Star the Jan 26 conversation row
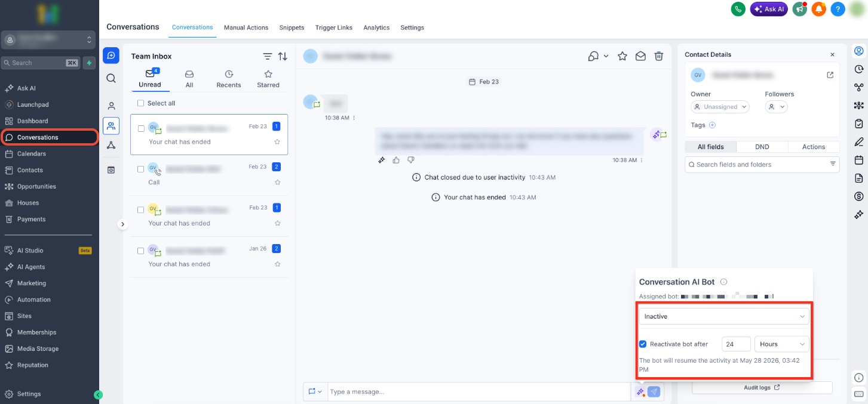This screenshot has height=404, width=868. [277, 264]
